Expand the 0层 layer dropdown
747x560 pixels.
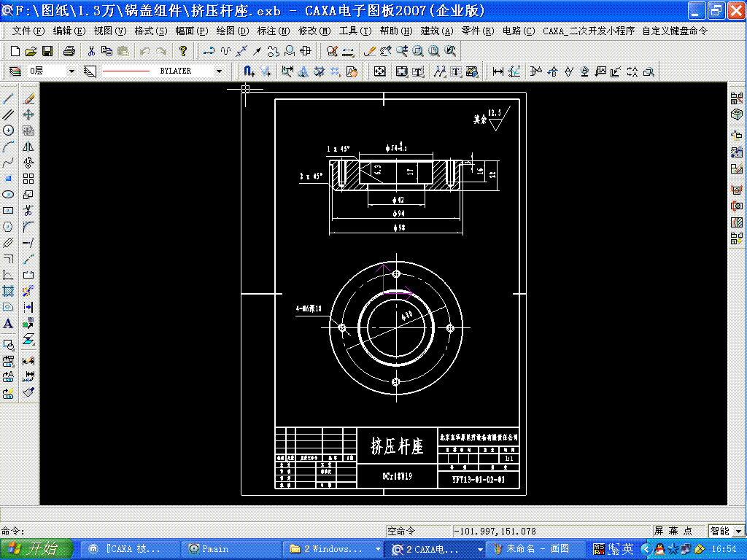pos(72,71)
